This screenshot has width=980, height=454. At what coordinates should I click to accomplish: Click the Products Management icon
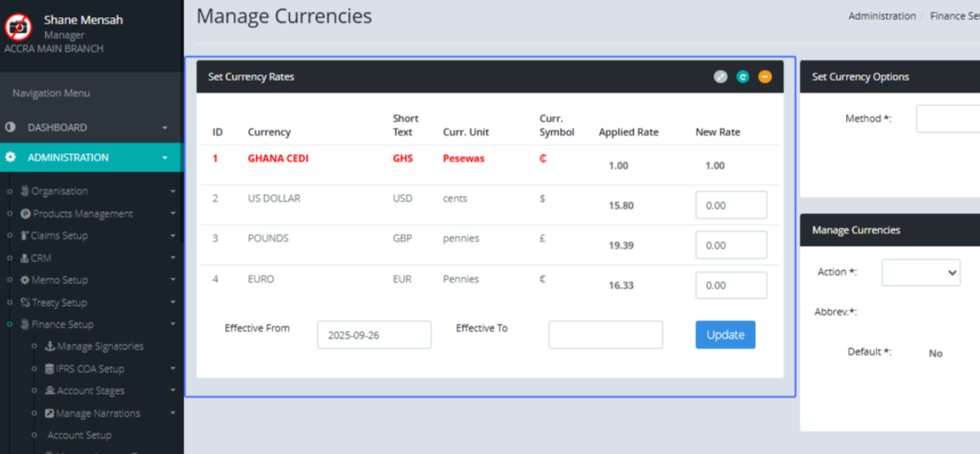(x=25, y=214)
